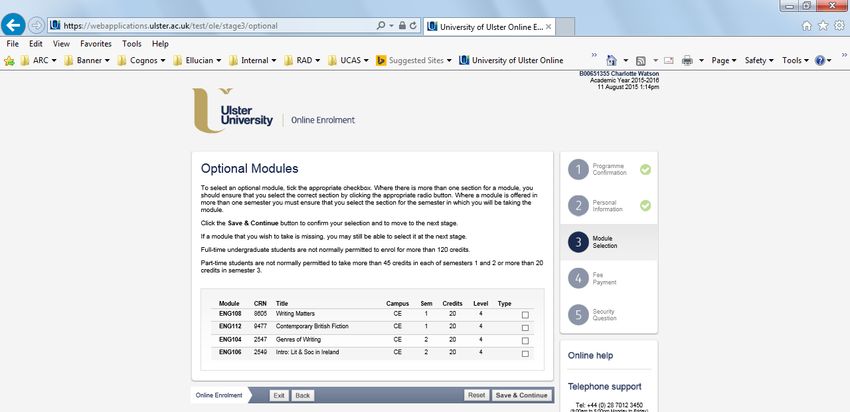850x412 pixels.
Task: Tick the checkbox for ENG112 Contemporary British Fiction
Action: pos(525,328)
